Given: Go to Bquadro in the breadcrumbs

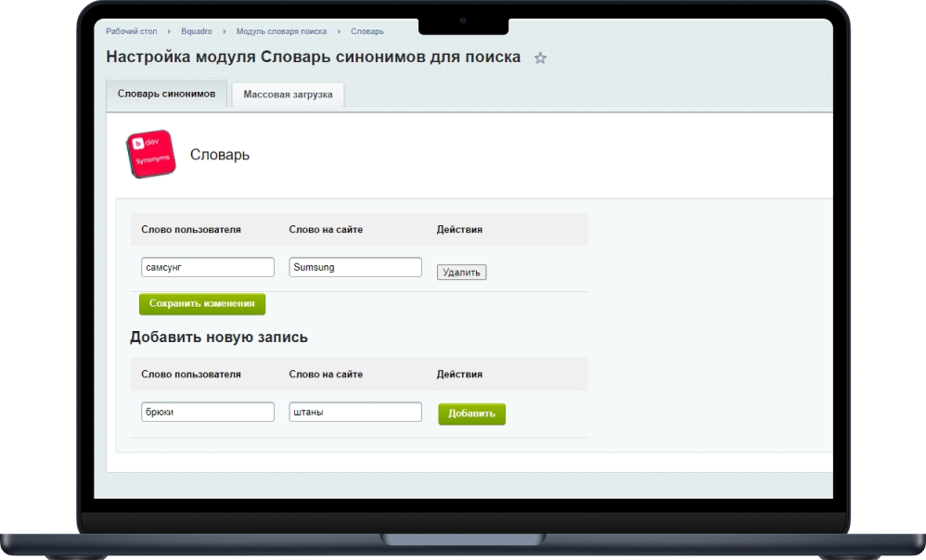Looking at the screenshot, I should click(197, 32).
